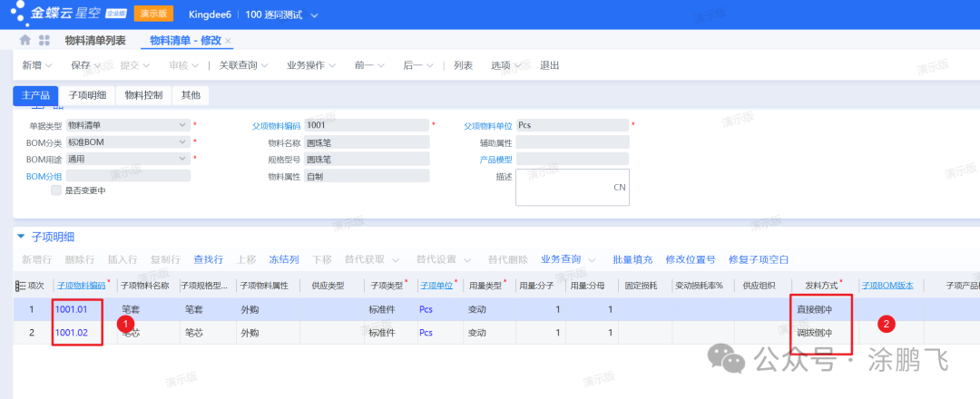Close the 物料清单 - 修改 tab
This screenshot has height=399, width=980.
click(x=229, y=41)
